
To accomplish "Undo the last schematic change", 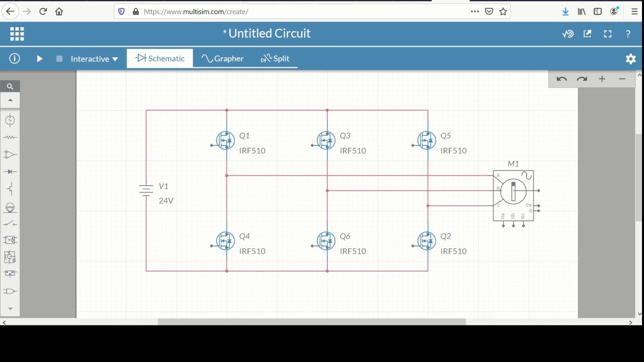I will click(561, 79).
